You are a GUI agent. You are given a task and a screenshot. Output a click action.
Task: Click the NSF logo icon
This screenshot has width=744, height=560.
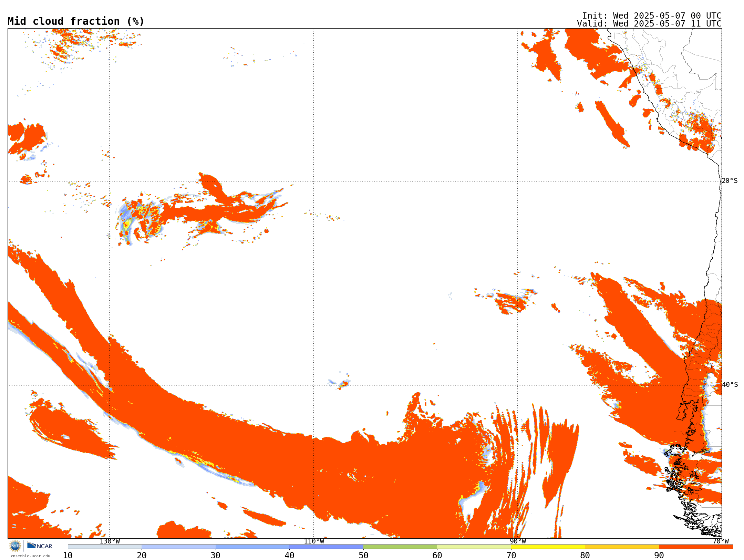[15, 546]
